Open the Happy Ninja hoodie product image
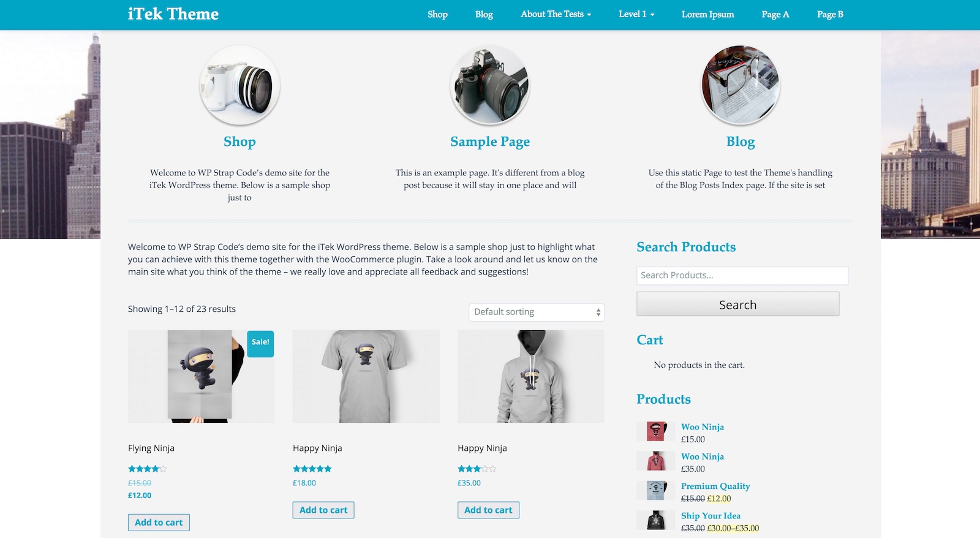The height and width of the screenshot is (538, 980). point(530,376)
